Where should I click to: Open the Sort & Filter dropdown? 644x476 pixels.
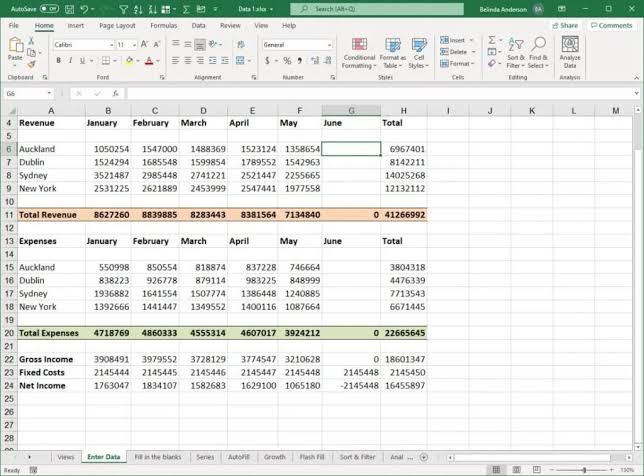516,53
